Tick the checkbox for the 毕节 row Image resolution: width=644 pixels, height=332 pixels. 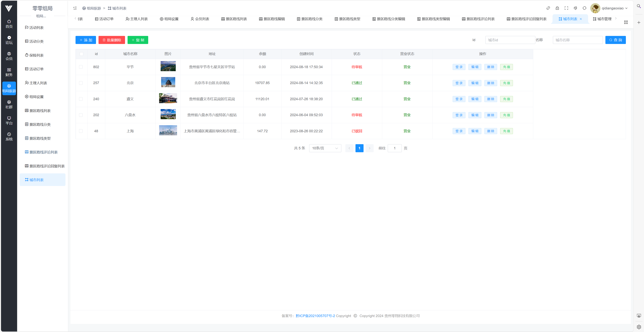point(81,67)
